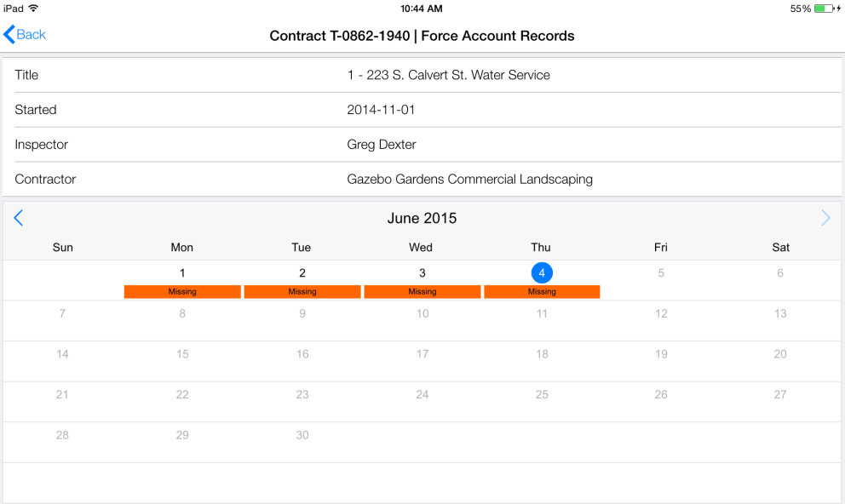Go to next month in calendar

point(825,218)
